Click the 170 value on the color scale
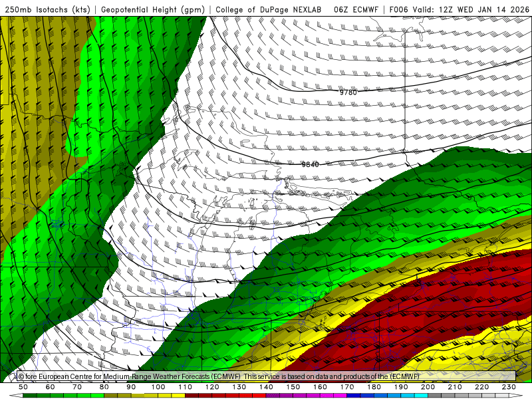 tap(347, 387)
